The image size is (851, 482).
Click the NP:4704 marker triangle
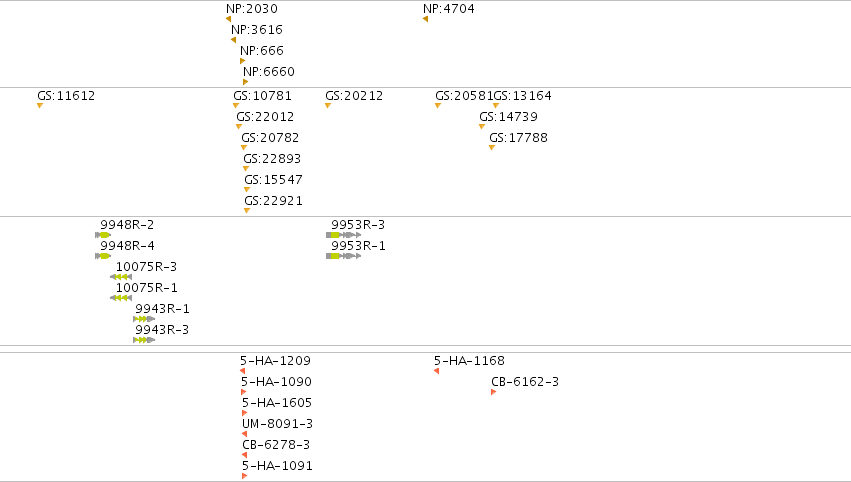point(426,19)
